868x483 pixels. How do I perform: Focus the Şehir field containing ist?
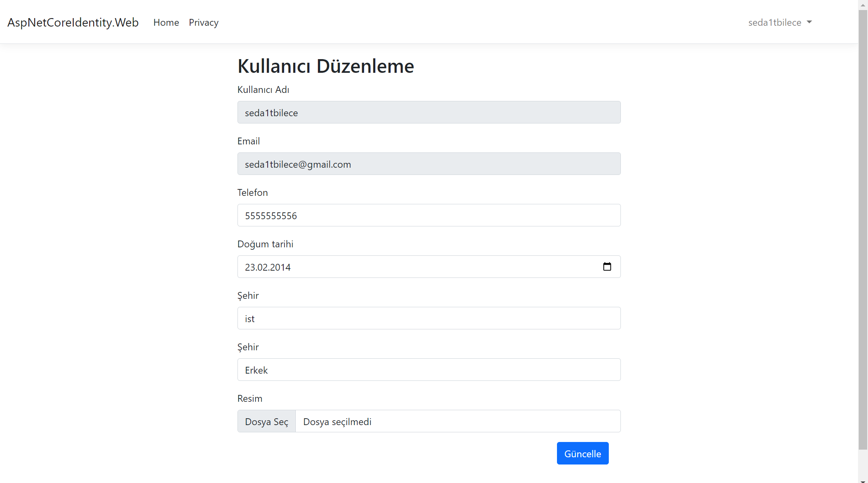429,318
